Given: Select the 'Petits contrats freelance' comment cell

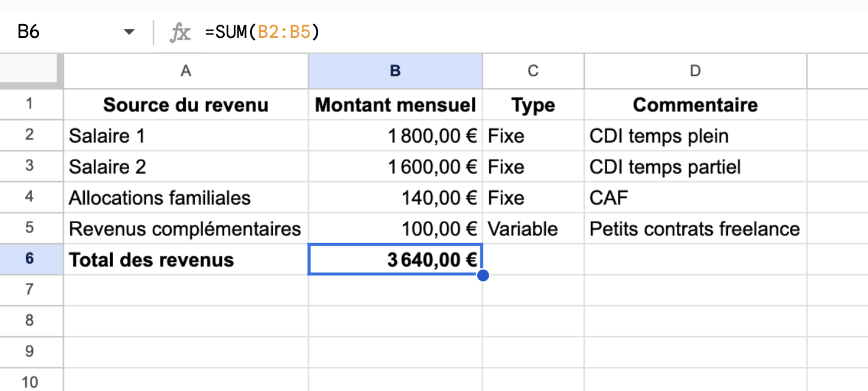Looking at the screenshot, I should [x=695, y=229].
